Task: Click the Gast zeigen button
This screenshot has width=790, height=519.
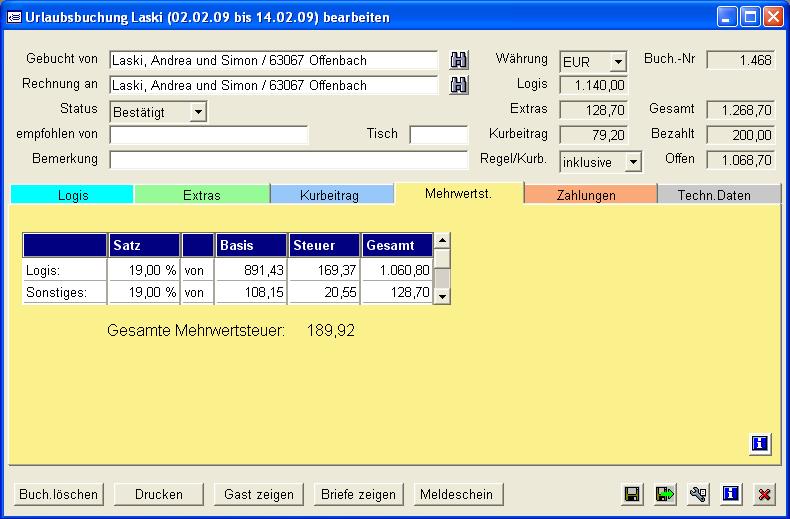Action: coord(259,494)
